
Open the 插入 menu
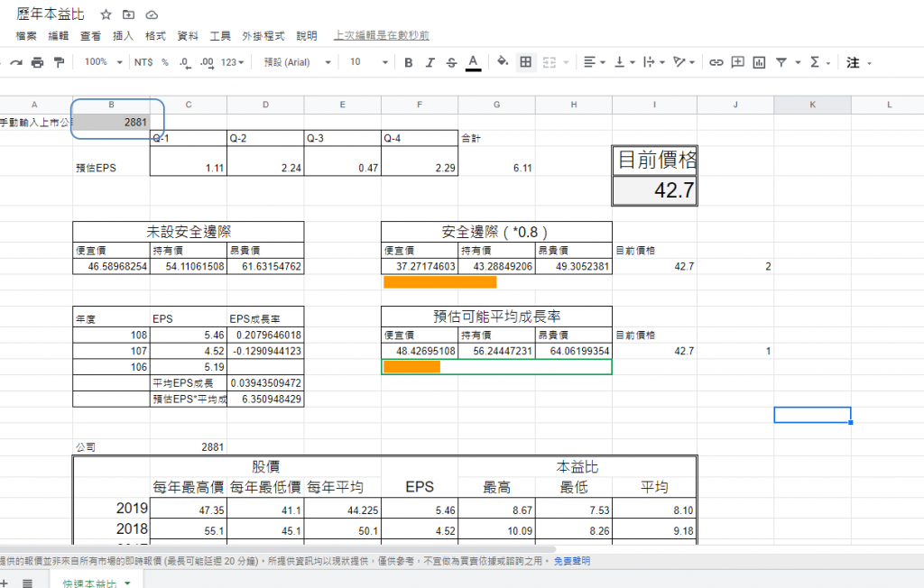click(123, 36)
